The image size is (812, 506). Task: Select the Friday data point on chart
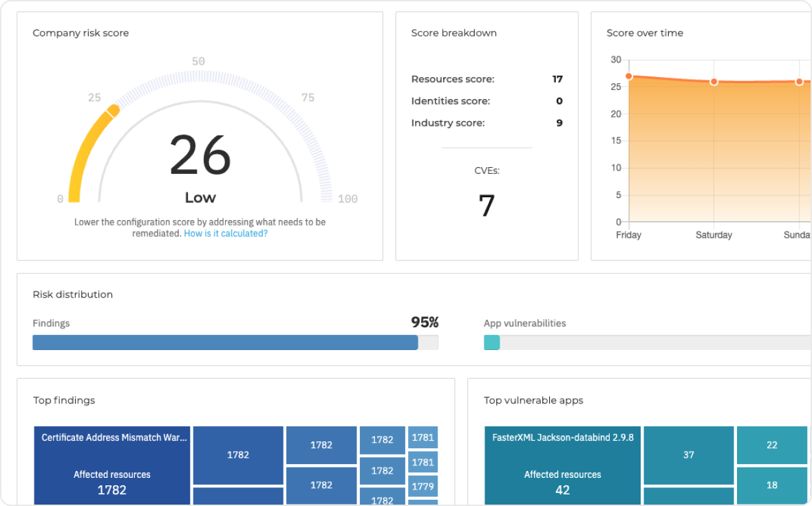(x=628, y=77)
